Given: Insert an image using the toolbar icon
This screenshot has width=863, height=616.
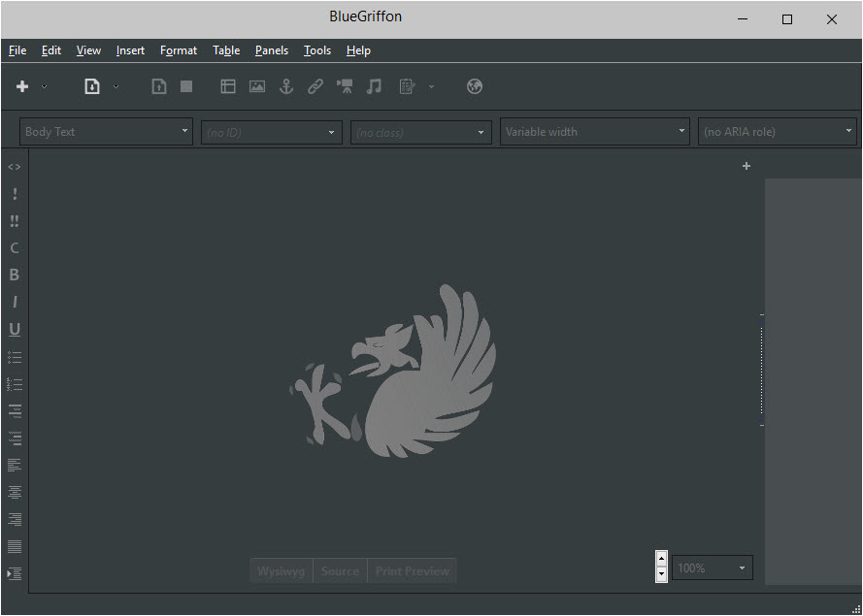Looking at the screenshot, I should [257, 86].
